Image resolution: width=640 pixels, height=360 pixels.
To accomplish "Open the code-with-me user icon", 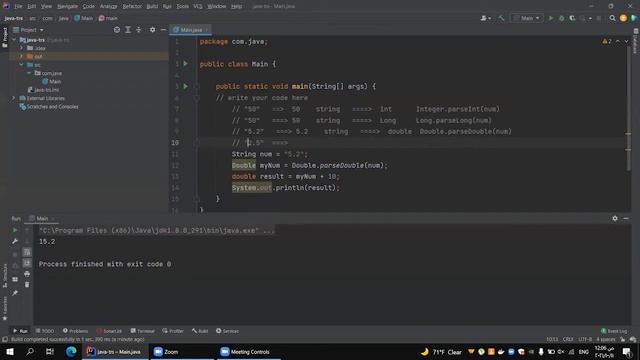I will click(485, 18).
